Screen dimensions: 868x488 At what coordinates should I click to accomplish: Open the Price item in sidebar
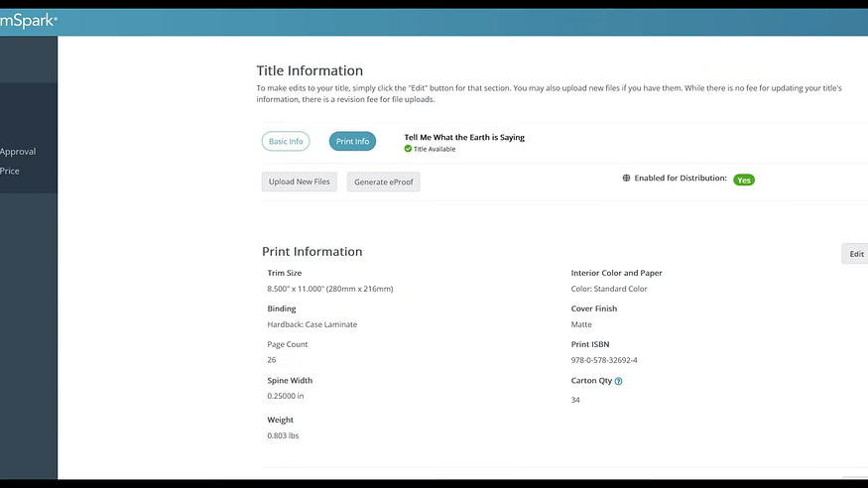[x=9, y=171]
